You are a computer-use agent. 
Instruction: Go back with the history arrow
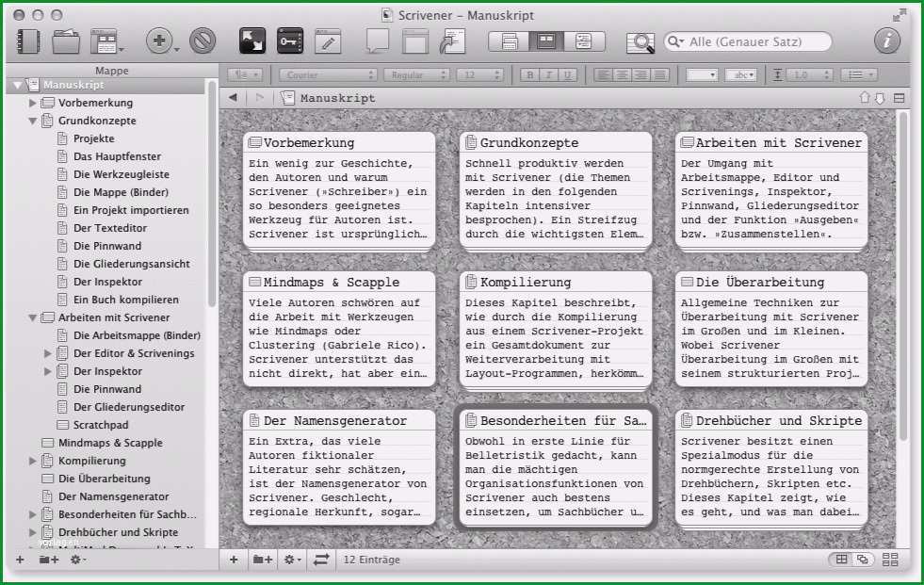click(234, 97)
